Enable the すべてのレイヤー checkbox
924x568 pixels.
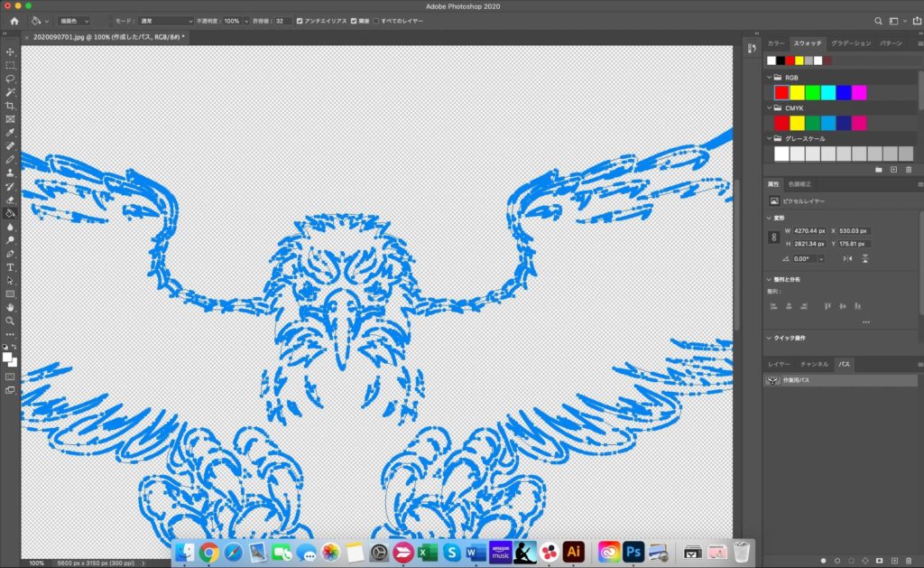click(376, 21)
